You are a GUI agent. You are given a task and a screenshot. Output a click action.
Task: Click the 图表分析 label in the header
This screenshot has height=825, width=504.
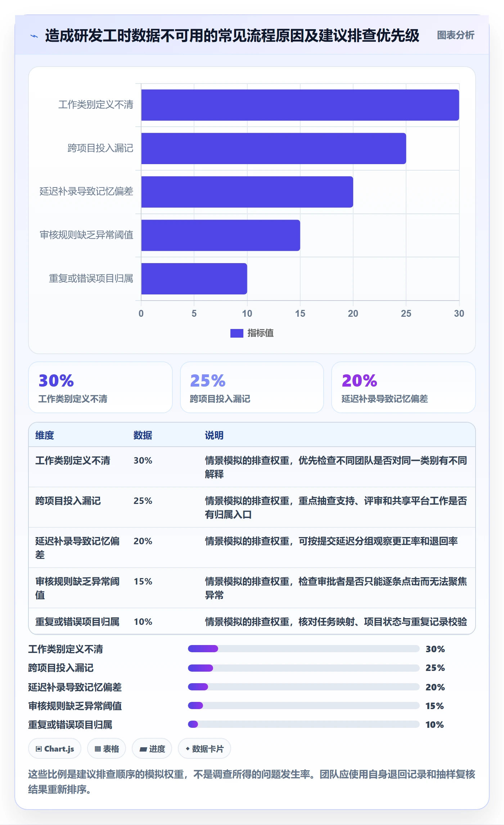coord(455,35)
